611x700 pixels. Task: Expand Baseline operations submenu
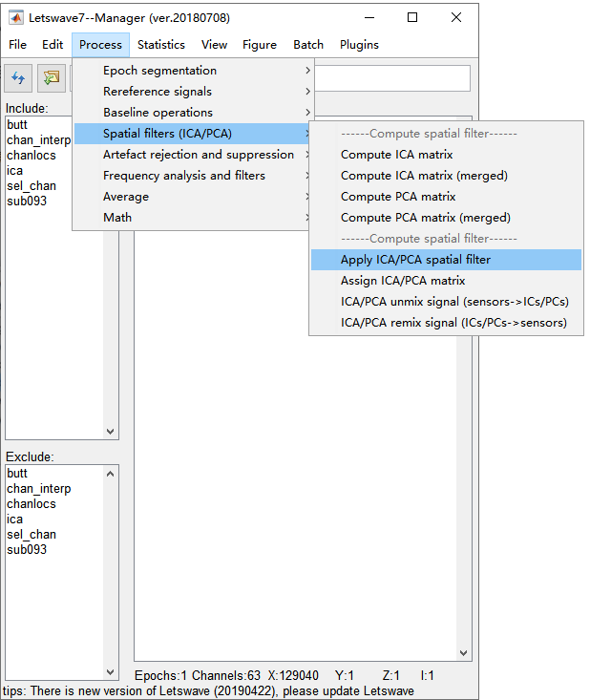click(192, 113)
